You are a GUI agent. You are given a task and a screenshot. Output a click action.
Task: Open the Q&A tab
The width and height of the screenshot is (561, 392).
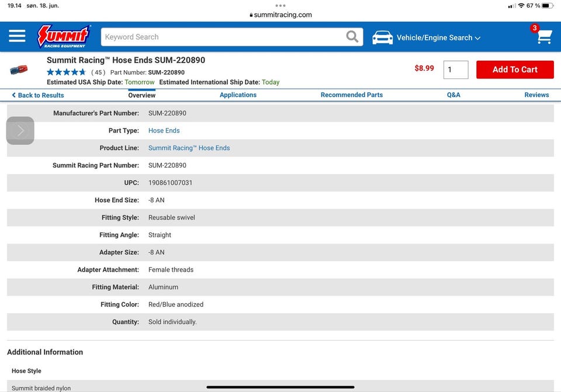[x=453, y=95]
